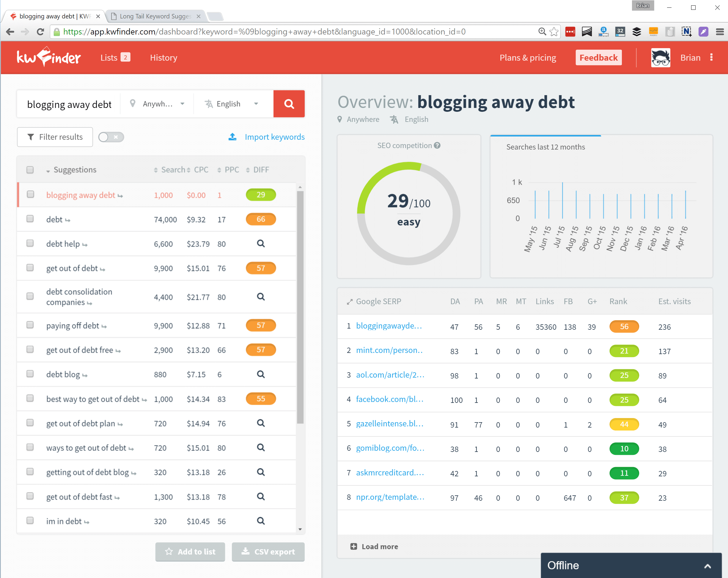Check difficulty magnifier for getting out of debt blog
The width and height of the screenshot is (728, 578).
pos(261,472)
